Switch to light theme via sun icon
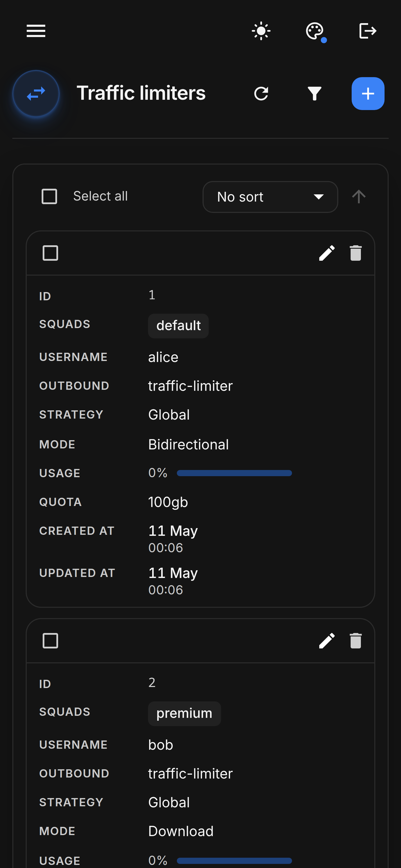The width and height of the screenshot is (401, 868). [x=261, y=31]
